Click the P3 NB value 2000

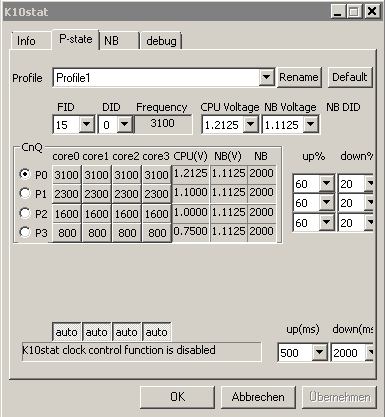click(x=262, y=231)
